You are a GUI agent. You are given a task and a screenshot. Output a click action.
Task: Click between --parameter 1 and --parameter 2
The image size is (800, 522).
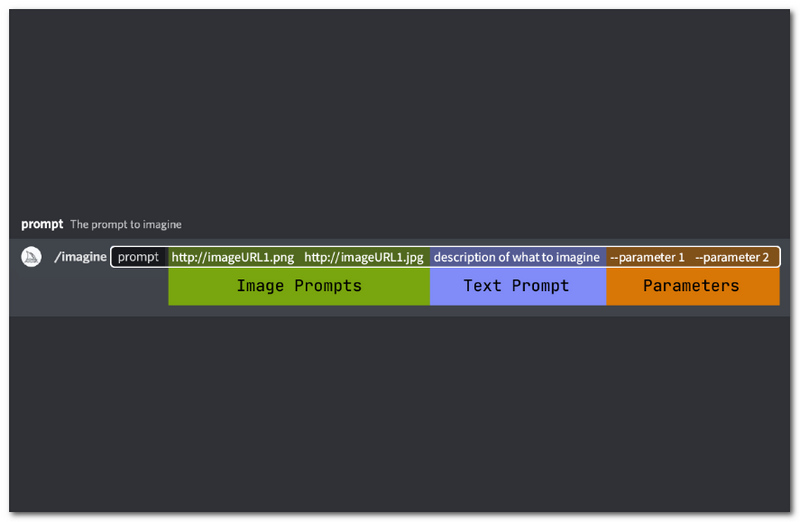(x=690, y=257)
